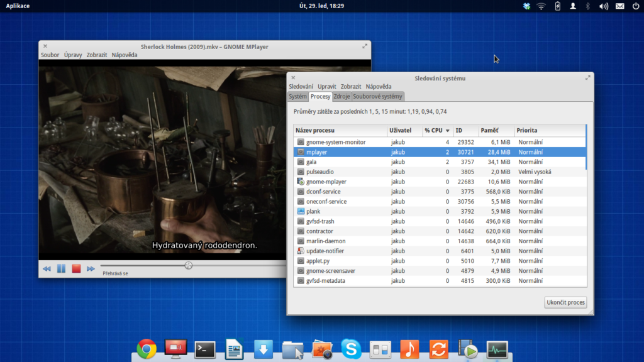Click the Dropbox icon in the top panel

coord(526,6)
